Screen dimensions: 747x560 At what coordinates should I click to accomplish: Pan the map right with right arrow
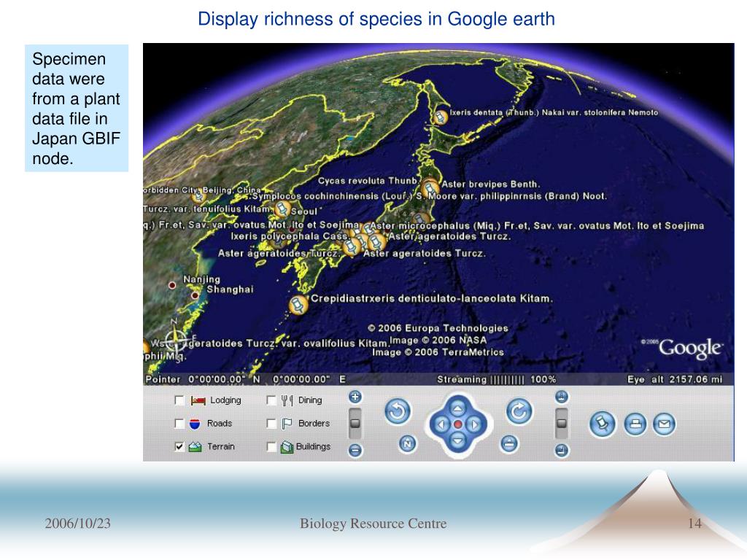[474, 424]
